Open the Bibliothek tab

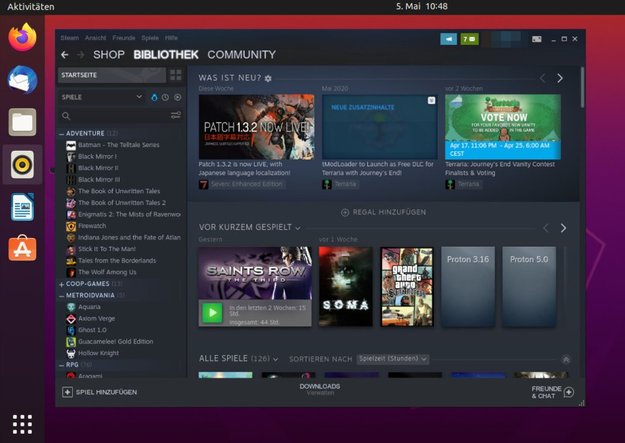[166, 55]
